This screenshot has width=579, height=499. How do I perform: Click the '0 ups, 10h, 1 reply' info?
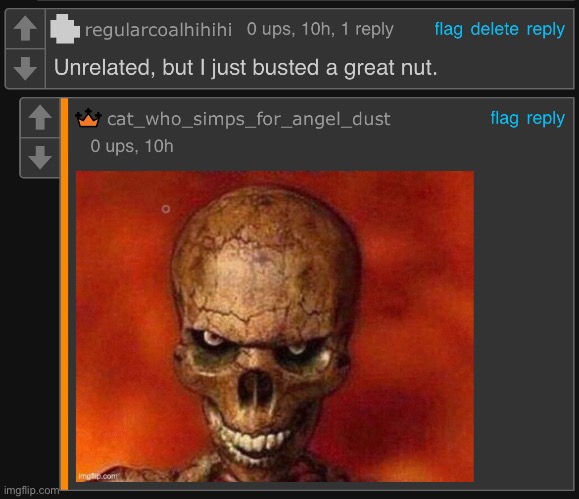coord(320,29)
